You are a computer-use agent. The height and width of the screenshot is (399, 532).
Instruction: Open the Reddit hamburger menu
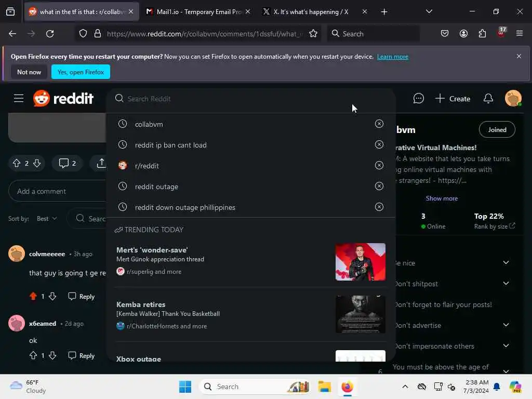[19, 99]
